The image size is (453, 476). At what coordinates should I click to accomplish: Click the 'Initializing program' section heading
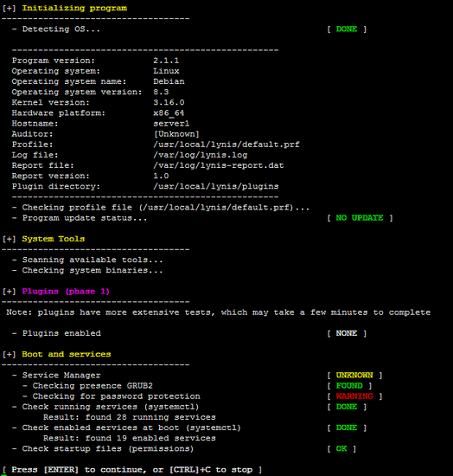tap(74, 8)
